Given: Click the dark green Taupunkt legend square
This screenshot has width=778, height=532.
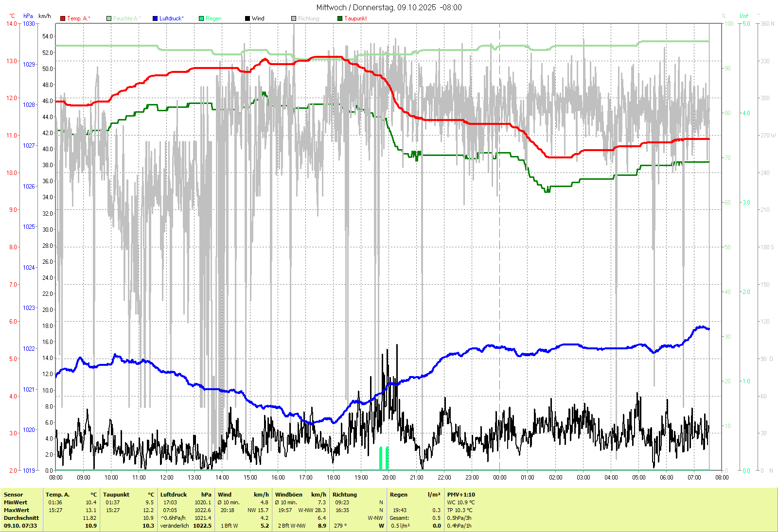Looking at the screenshot, I should click(x=340, y=18).
